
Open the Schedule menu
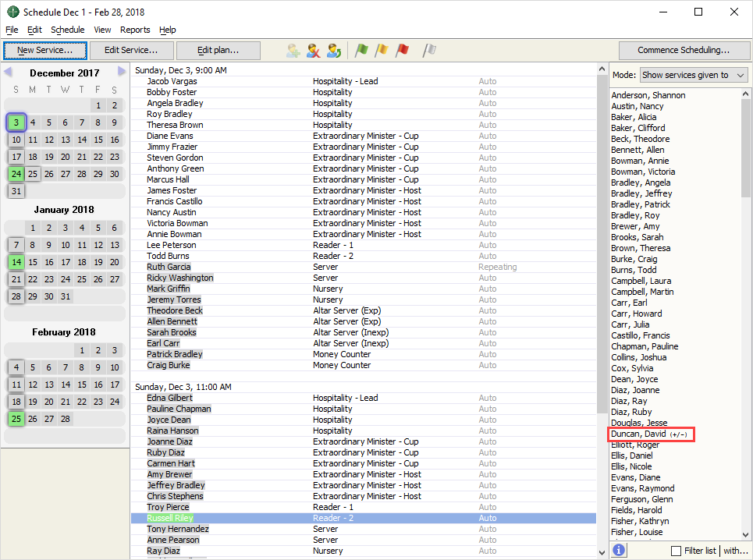point(67,30)
